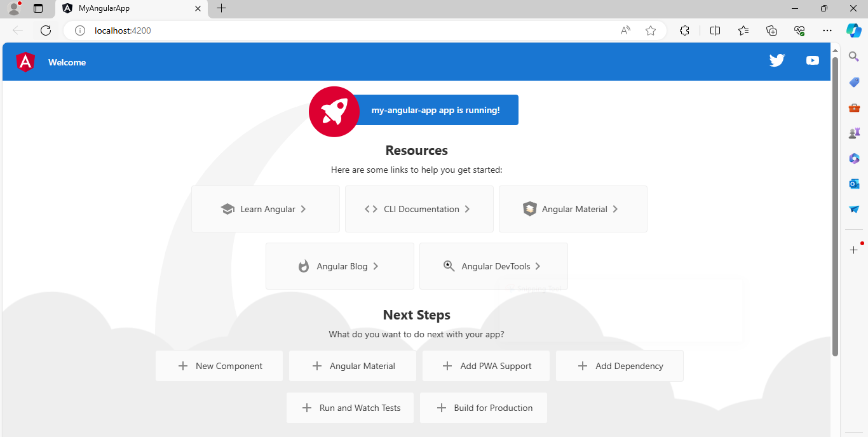Toggle read aloud in the address bar

click(625, 30)
